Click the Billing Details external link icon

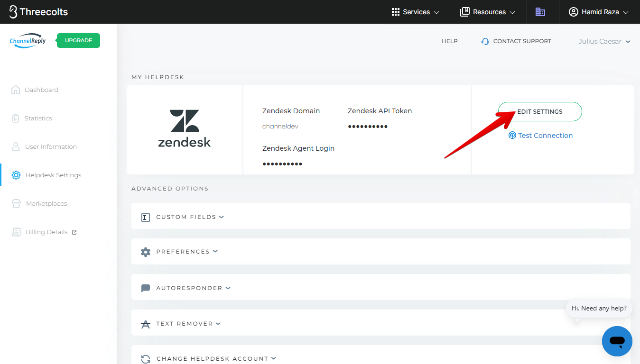click(x=74, y=232)
